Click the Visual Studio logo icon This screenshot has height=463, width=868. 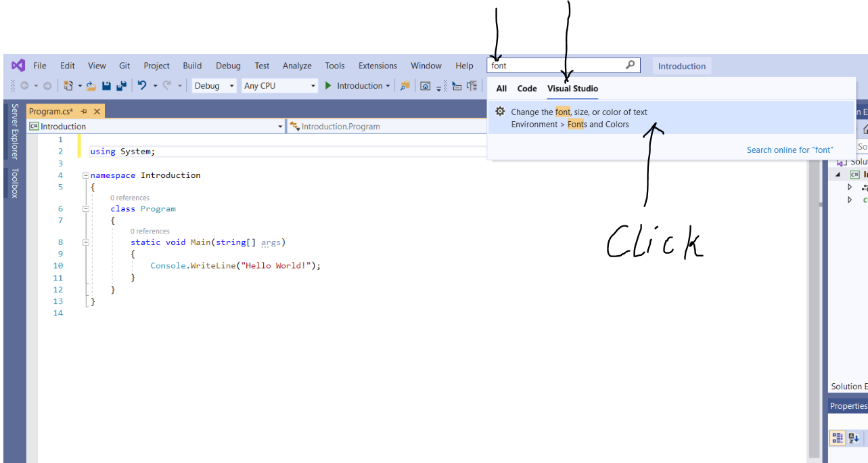(x=18, y=66)
